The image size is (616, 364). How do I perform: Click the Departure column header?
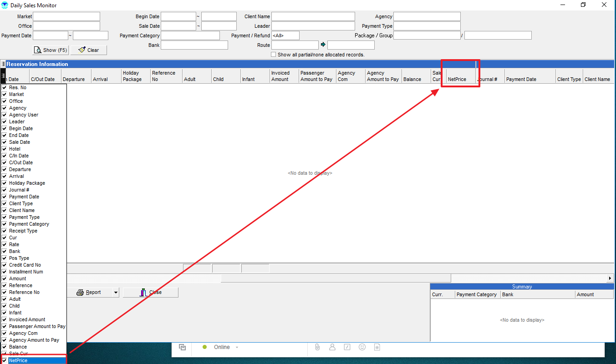pyautogui.click(x=76, y=76)
